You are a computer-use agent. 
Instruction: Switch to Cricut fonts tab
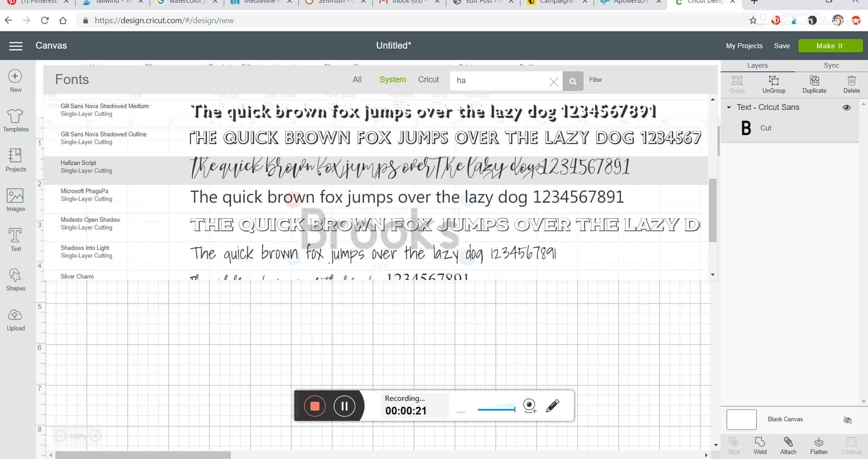428,80
